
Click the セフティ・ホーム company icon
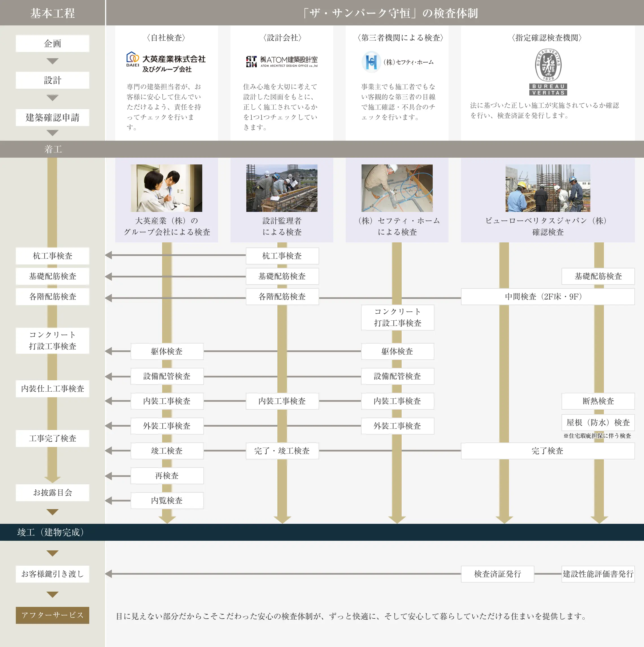[371, 62]
